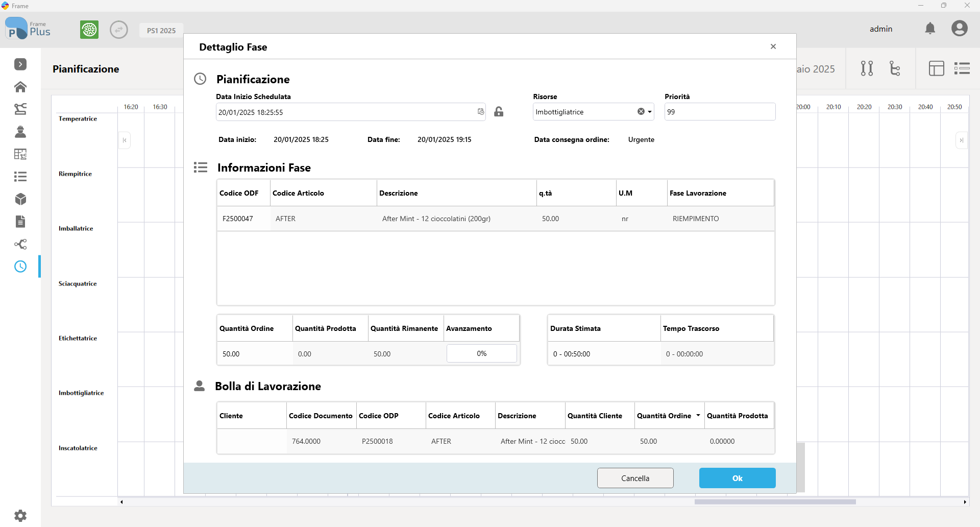Select the RIEMPIMENTO cell
Image resolution: width=980 pixels, height=527 pixels.
pyautogui.click(x=720, y=219)
